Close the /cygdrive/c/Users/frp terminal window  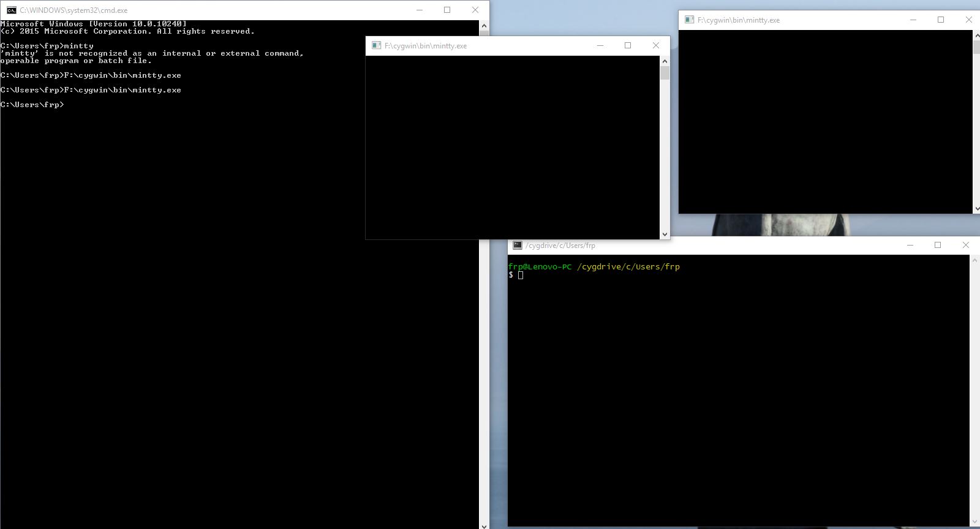(965, 245)
